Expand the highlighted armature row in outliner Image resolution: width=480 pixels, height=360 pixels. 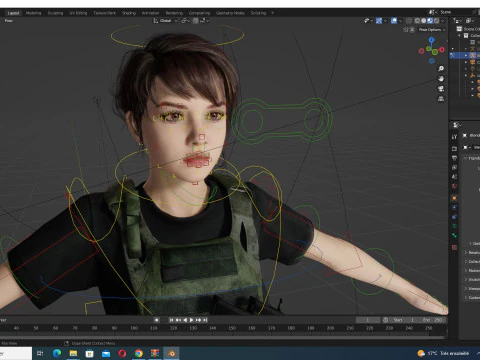[x=466, y=55]
